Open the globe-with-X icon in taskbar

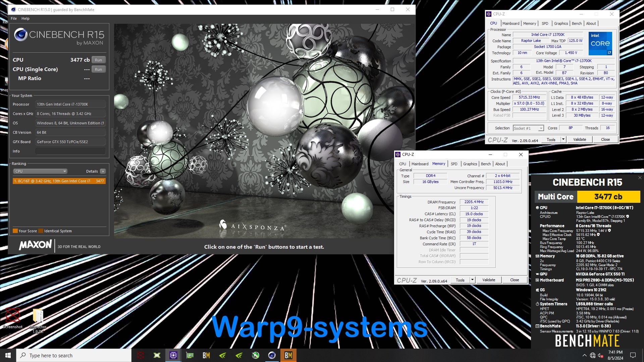pyautogui.click(x=256, y=355)
